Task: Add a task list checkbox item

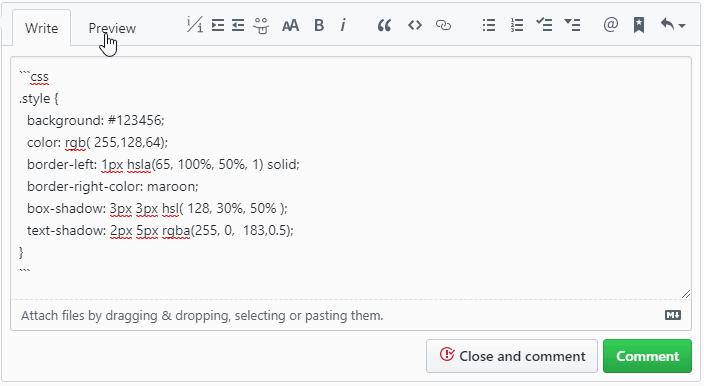Action: pyautogui.click(x=544, y=25)
